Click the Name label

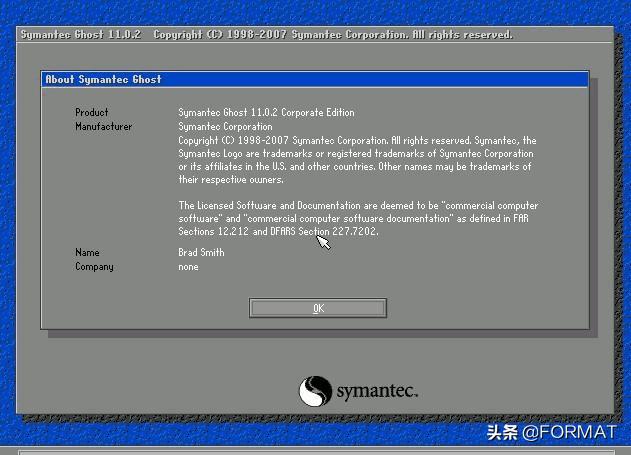(87, 252)
